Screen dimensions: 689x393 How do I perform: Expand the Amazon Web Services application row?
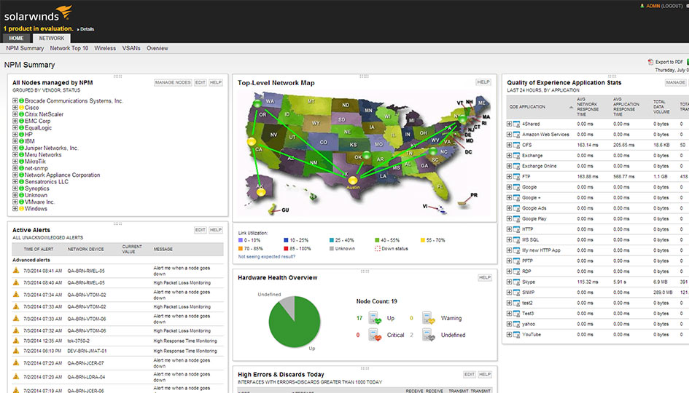point(509,135)
